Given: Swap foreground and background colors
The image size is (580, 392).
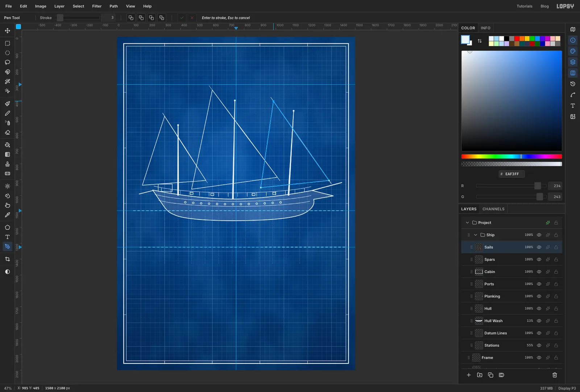Looking at the screenshot, I should point(480,41).
